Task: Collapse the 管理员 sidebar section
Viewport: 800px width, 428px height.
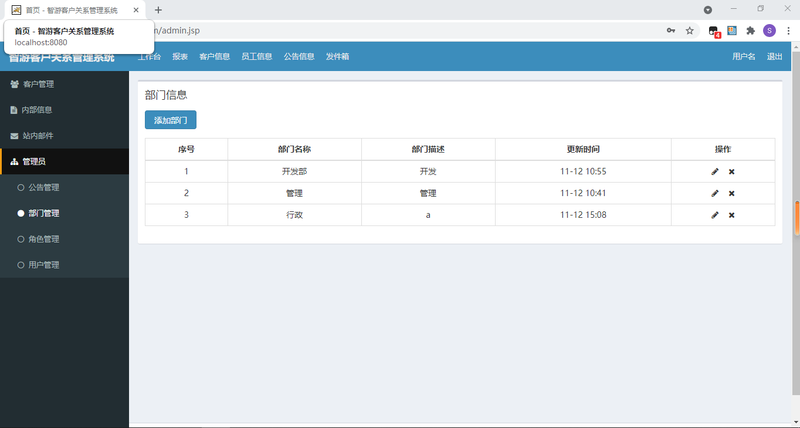Action: coord(64,162)
